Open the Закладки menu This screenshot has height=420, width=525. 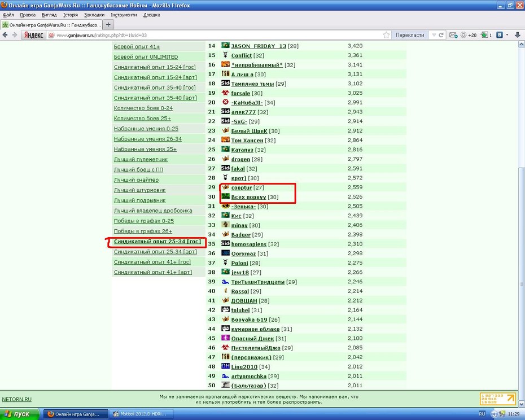[x=94, y=15]
